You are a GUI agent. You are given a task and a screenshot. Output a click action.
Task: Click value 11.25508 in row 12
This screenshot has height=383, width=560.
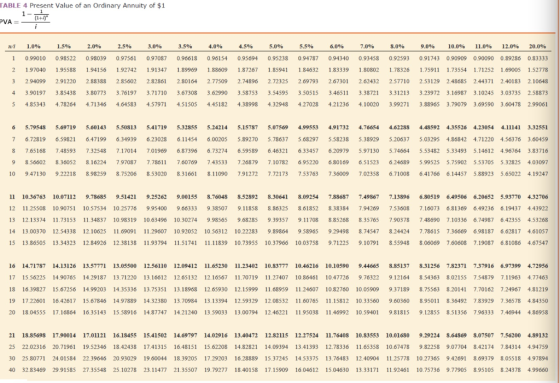[x=34, y=208]
